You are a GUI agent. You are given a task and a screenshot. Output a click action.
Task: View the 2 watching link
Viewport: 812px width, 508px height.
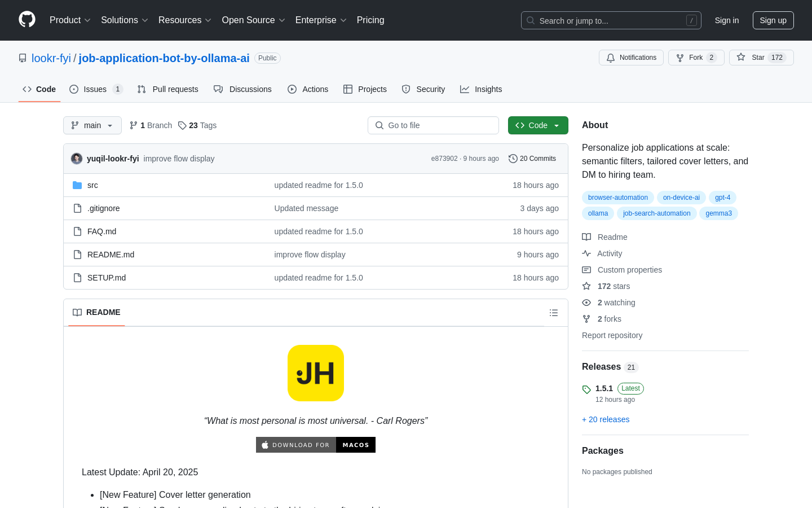coord(608,303)
